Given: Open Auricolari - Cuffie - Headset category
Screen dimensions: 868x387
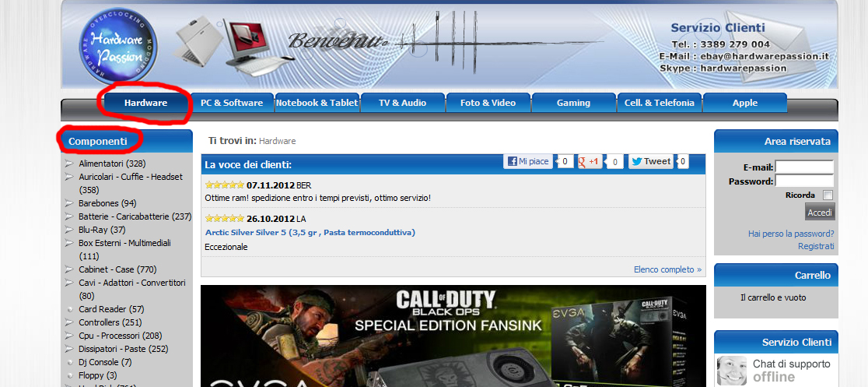Looking at the screenshot, I should pos(131,184).
